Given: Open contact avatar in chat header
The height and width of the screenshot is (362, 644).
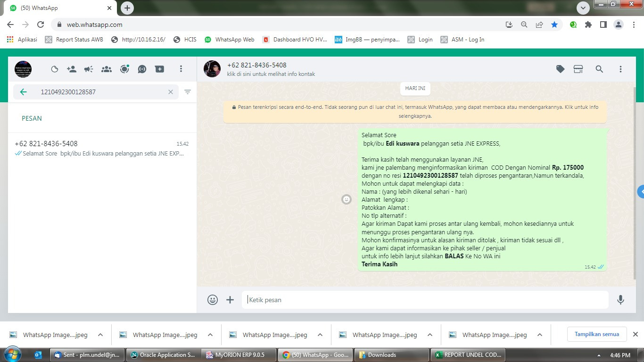Looking at the screenshot, I should tap(212, 69).
